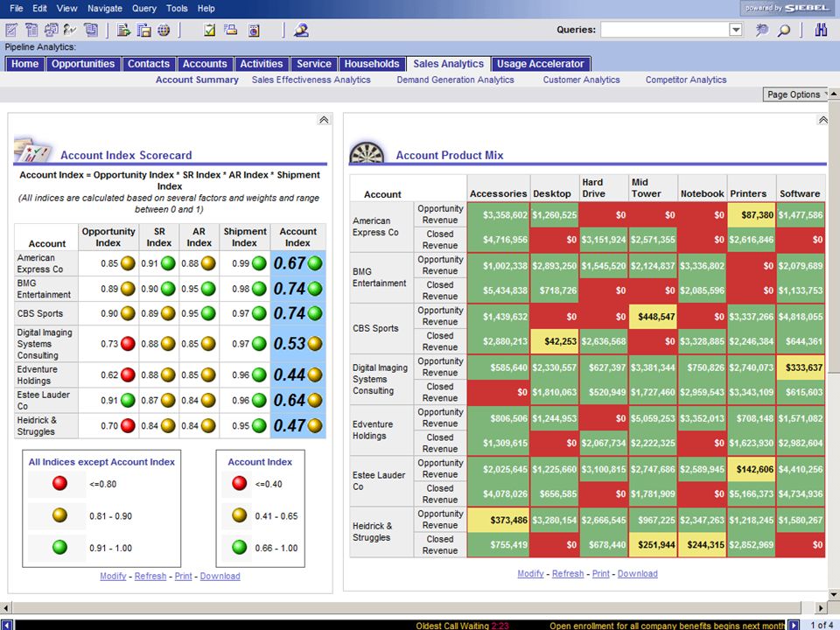Viewport: 840px width, 630px height.
Task: Click the yellow $142,606 Printers cell
Action: pos(751,469)
